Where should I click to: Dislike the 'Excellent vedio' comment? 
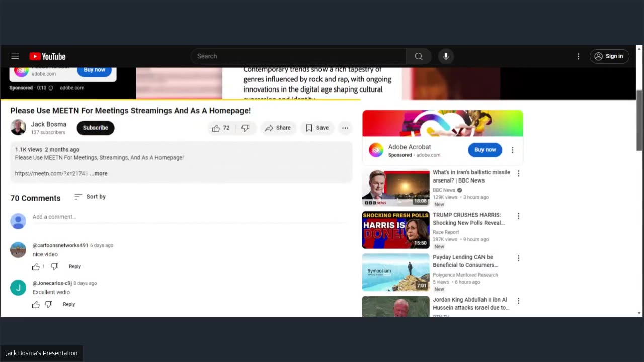click(x=49, y=305)
